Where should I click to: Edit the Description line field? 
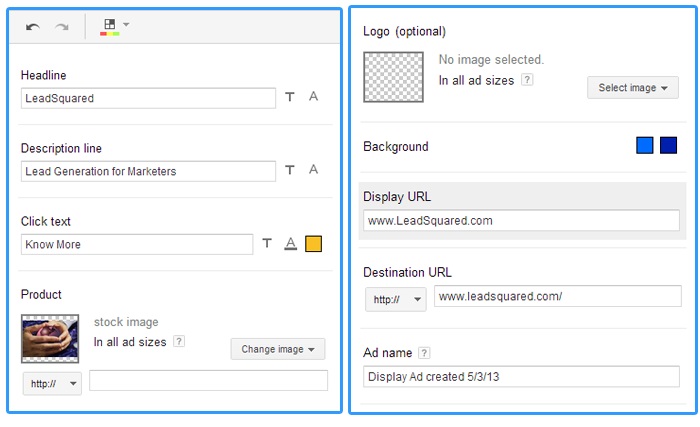click(148, 172)
